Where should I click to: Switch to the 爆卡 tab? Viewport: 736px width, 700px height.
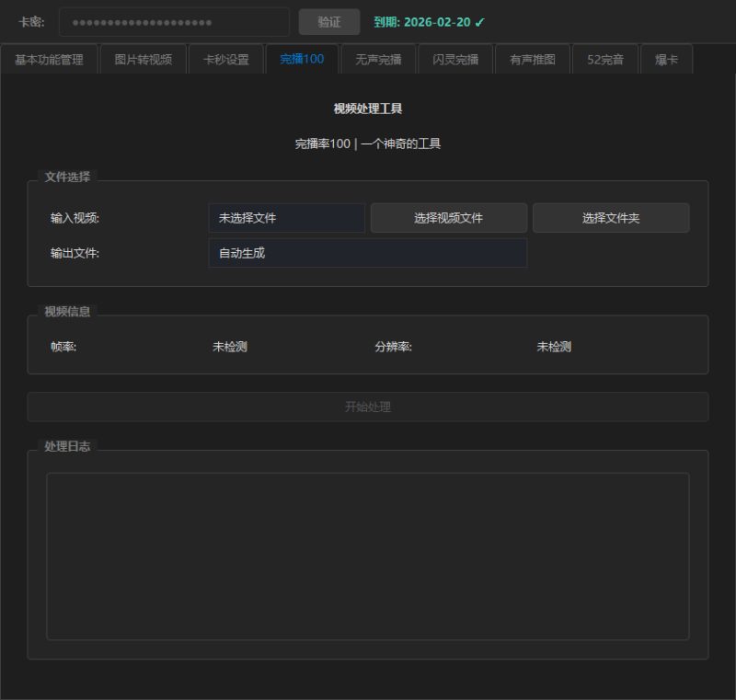point(666,60)
